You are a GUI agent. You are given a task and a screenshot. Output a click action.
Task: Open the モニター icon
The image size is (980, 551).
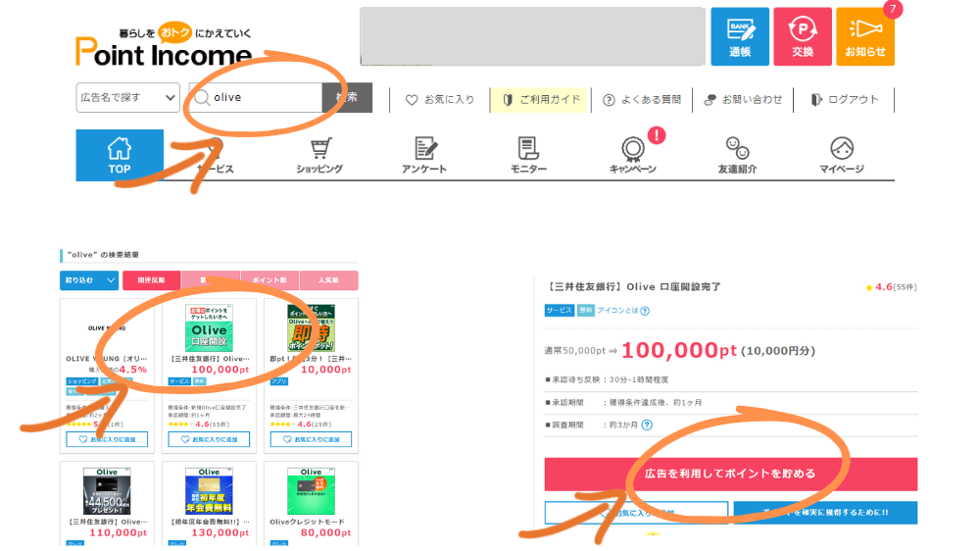point(527,155)
